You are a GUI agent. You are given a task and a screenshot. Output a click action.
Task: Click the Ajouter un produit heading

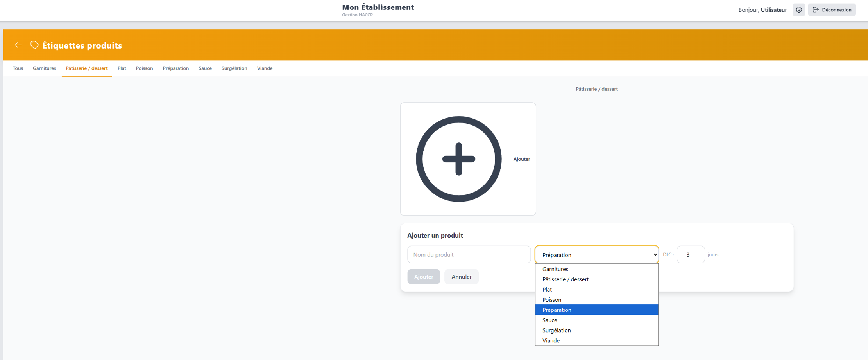click(435, 235)
